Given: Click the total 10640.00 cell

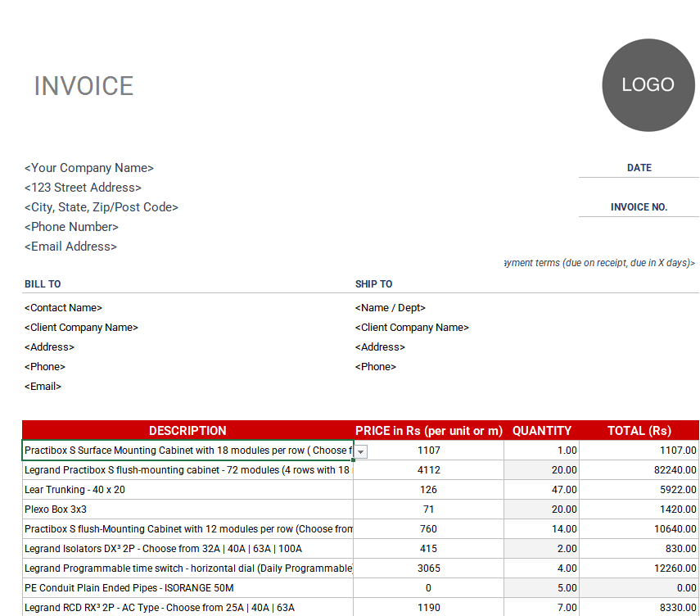Looking at the screenshot, I should coord(639,529).
